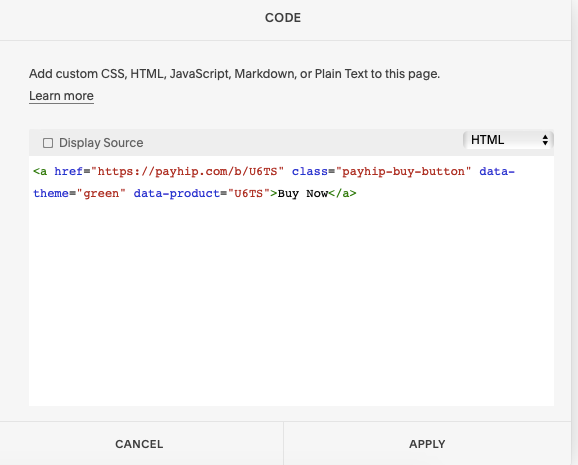The width and height of the screenshot is (578, 465).
Task: Click the class attribute name in code
Action: 310,171
